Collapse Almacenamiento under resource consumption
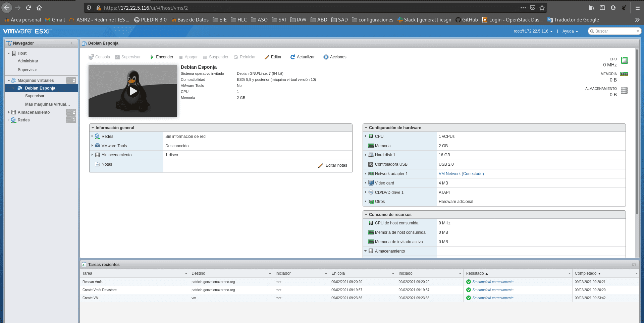This screenshot has width=644, height=323. [x=366, y=251]
